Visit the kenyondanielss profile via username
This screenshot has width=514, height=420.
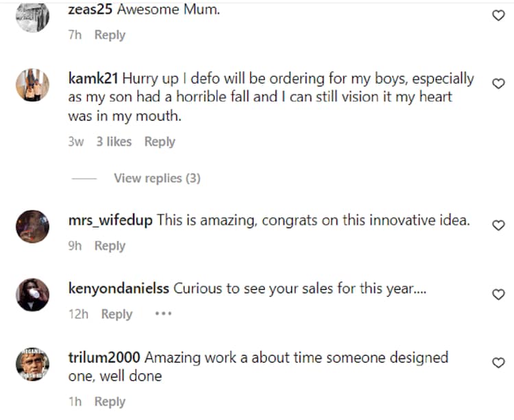pos(119,288)
